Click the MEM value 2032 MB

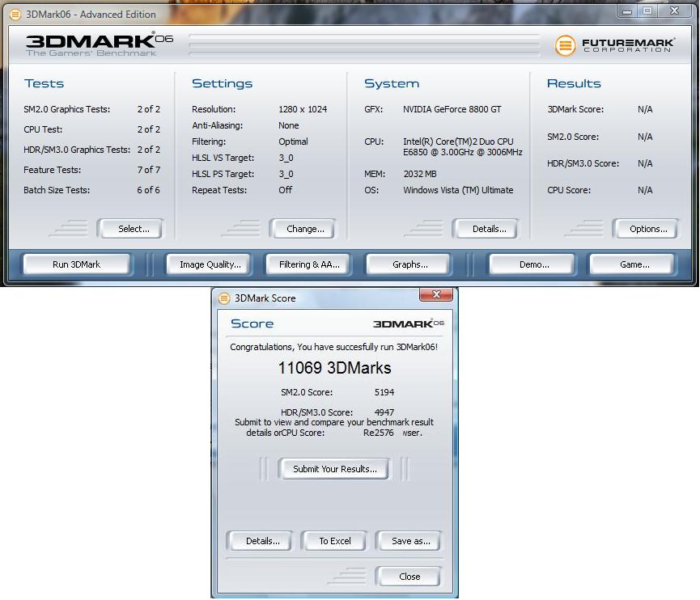coord(420,174)
